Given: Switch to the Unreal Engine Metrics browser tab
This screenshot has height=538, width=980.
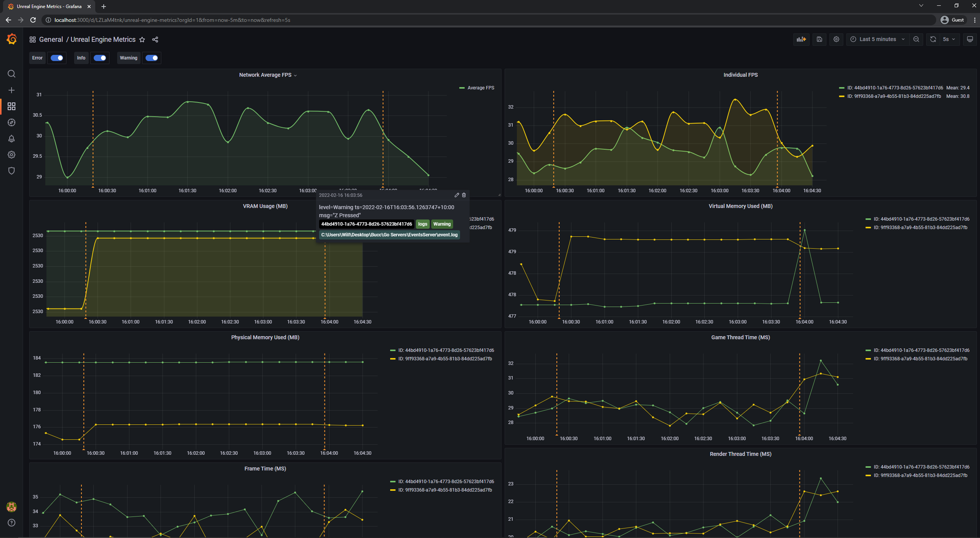Looking at the screenshot, I should pyautogui.click(x=48, y=6).
